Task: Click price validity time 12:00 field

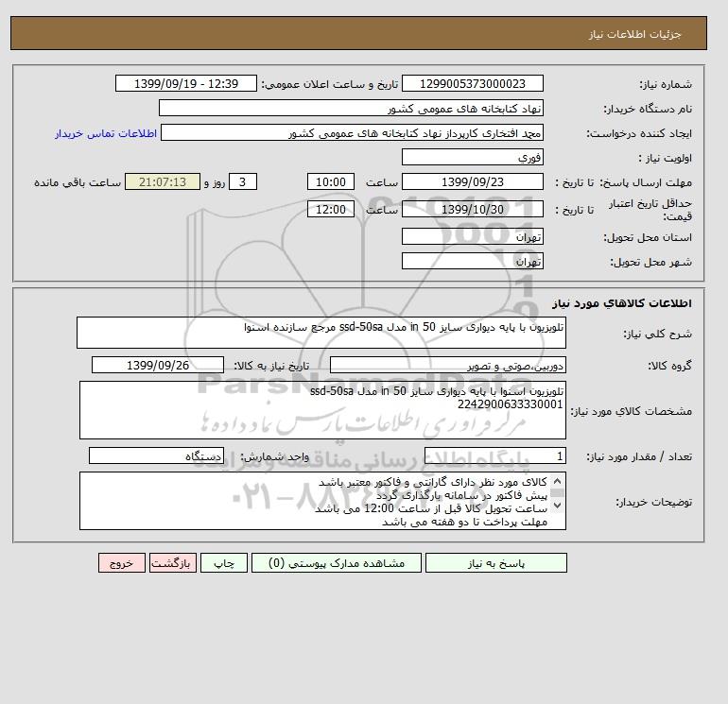Action: click(331, 209)
